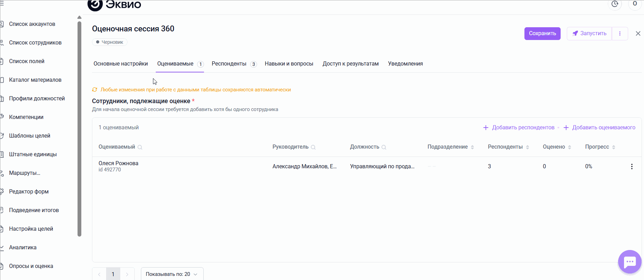Click id 492770 text
The image size is (644, 280).
pyautogui.click(x=110, y=170)
